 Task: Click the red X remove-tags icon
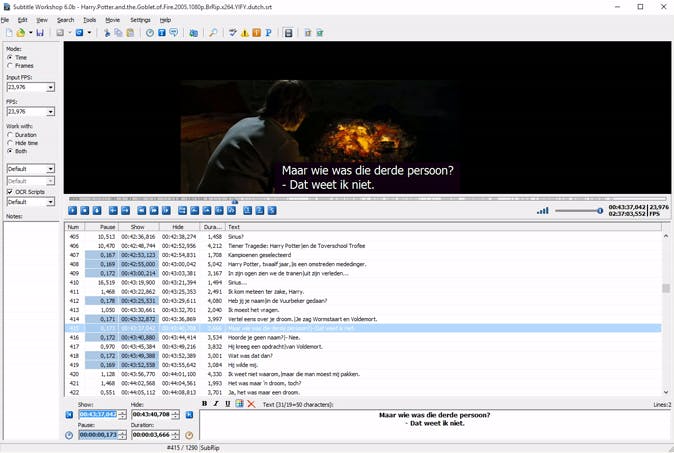251,404
